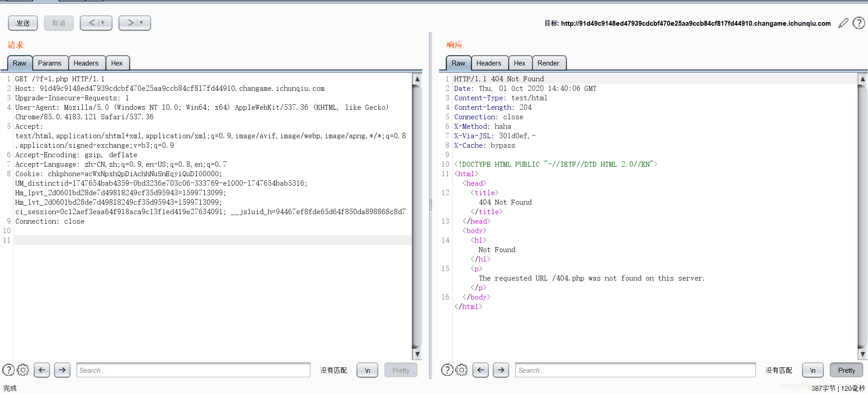
Task: Open response search settings gear icon
Action: (x=462, y=370)
